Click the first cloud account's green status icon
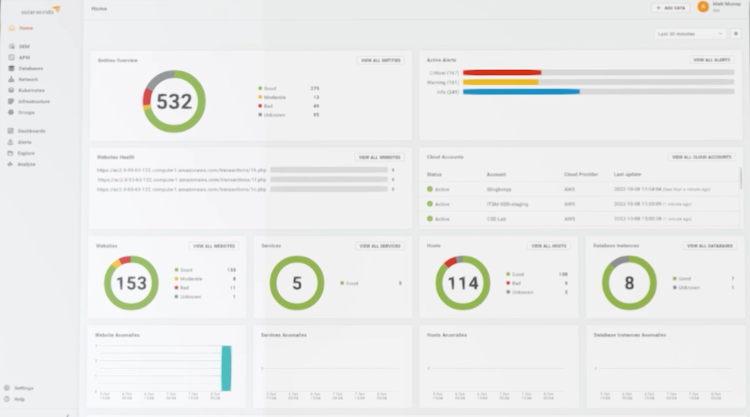 point(430,189)
